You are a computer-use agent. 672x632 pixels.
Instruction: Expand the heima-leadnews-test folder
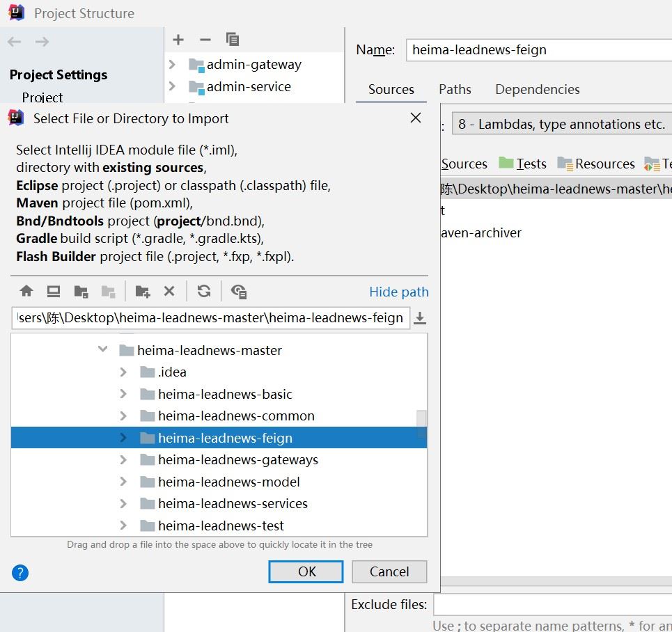pos(123,526)
